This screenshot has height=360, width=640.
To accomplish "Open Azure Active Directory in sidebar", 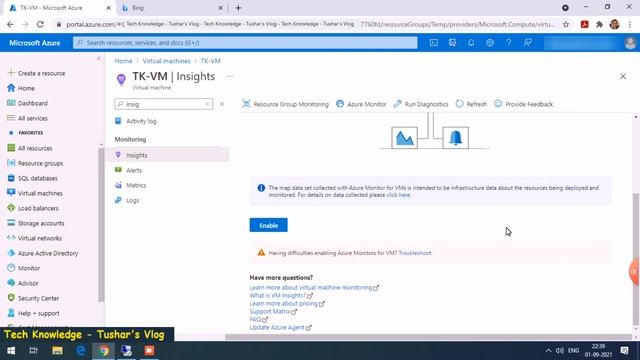I will pyautogui.click(x=42, y=253).
